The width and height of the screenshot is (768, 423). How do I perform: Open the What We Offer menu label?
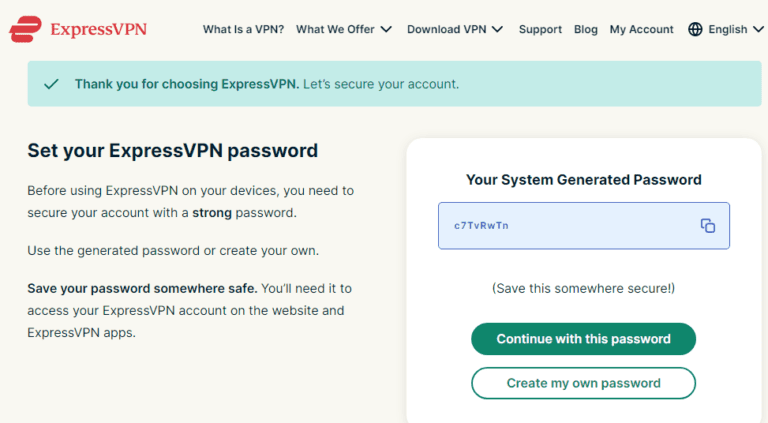(x=337, y=29)
